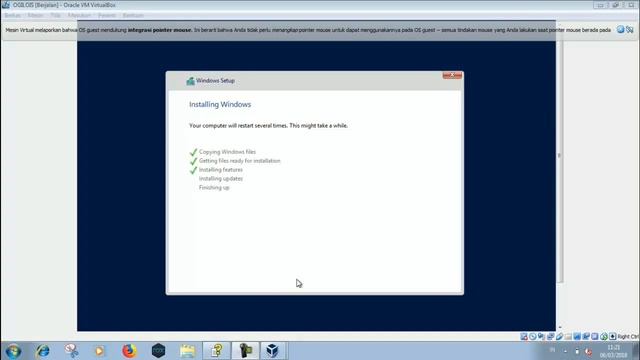Click the display settings status icon
The image size is (640, 360).
pos(577,336)
